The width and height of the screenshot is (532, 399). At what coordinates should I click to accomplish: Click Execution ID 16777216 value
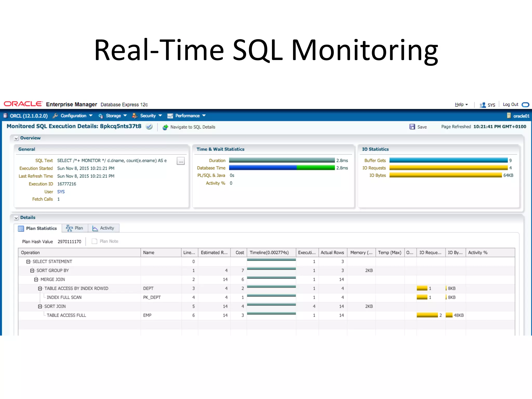click(x=67, y=184)
